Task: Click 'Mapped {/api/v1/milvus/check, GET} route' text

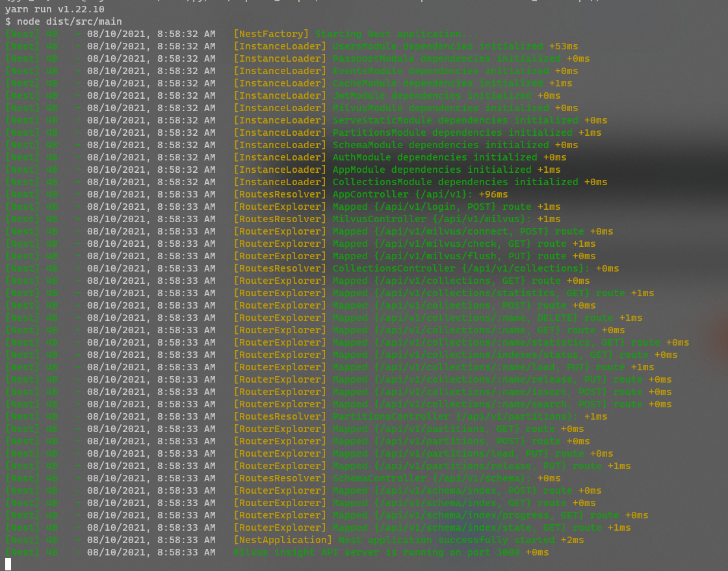Action: tap(449, 244)
